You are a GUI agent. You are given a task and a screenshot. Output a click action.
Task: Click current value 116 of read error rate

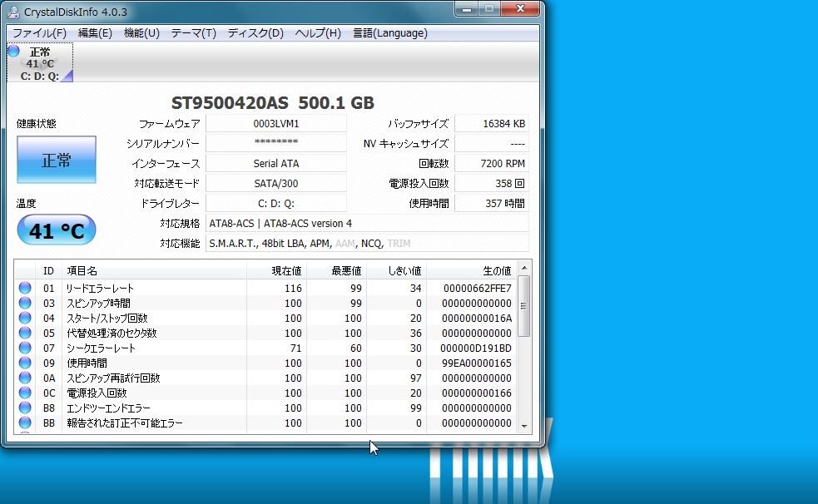[x=293, y=289]
